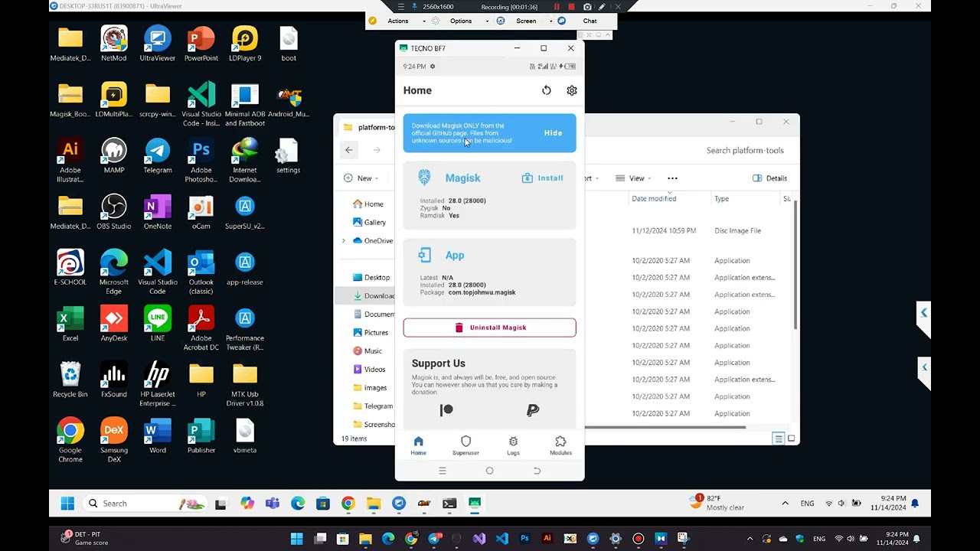Switch to Superuser tab in Magisk
The height and width of the screenshot is (551, 980).
tap(465, 445)
